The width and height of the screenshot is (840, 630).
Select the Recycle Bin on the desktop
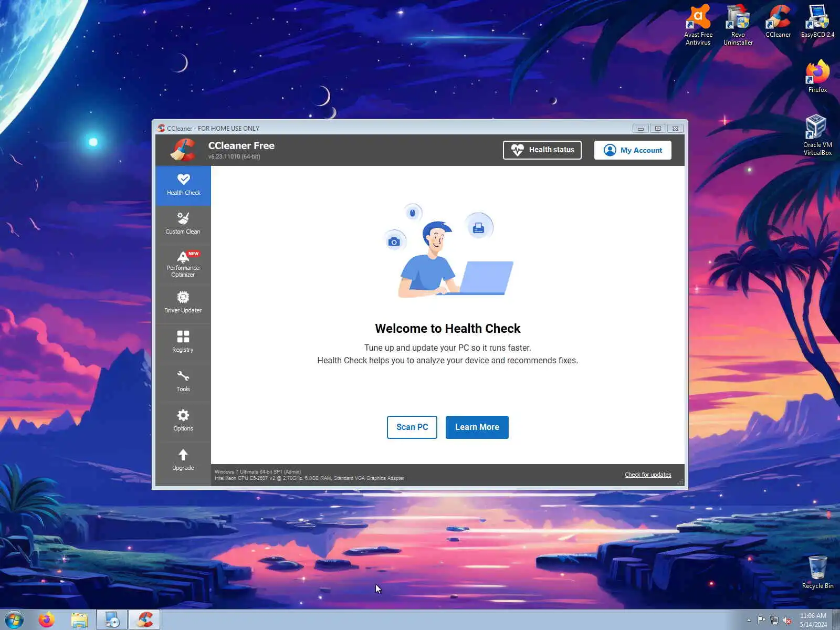coord(817,572)
